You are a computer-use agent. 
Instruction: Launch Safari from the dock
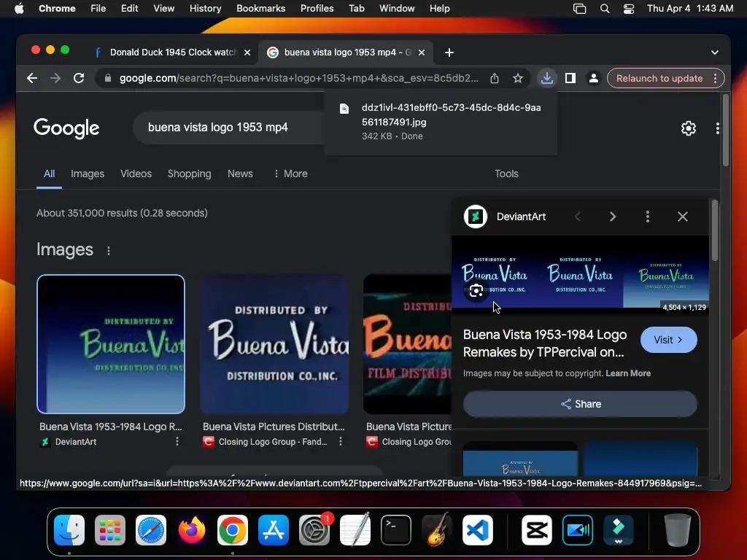(151, 530)
